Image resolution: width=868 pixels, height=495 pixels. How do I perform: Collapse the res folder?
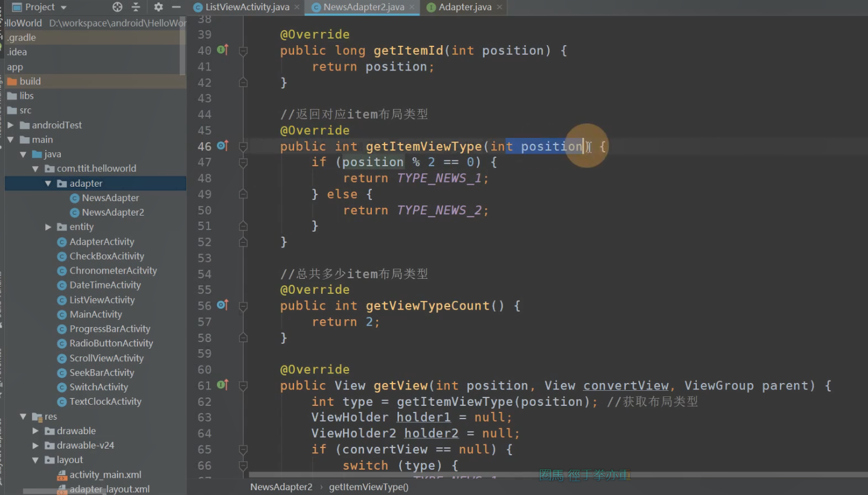24,417
